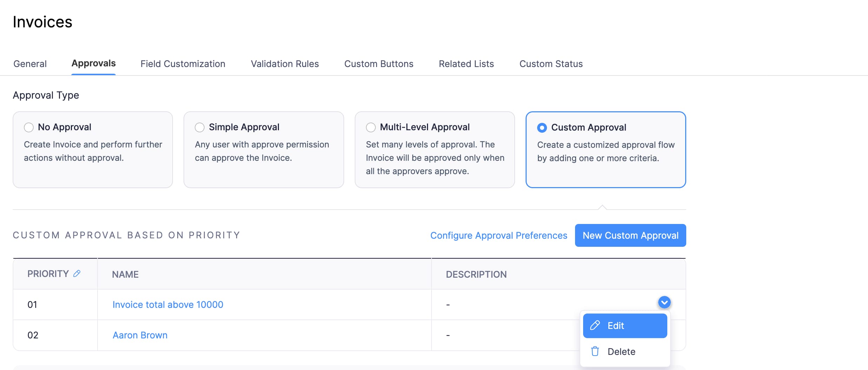The width and height of the screenshot is (868, 370).
Task: Switch to the Related Lists tab
Action: click(466, 64)
